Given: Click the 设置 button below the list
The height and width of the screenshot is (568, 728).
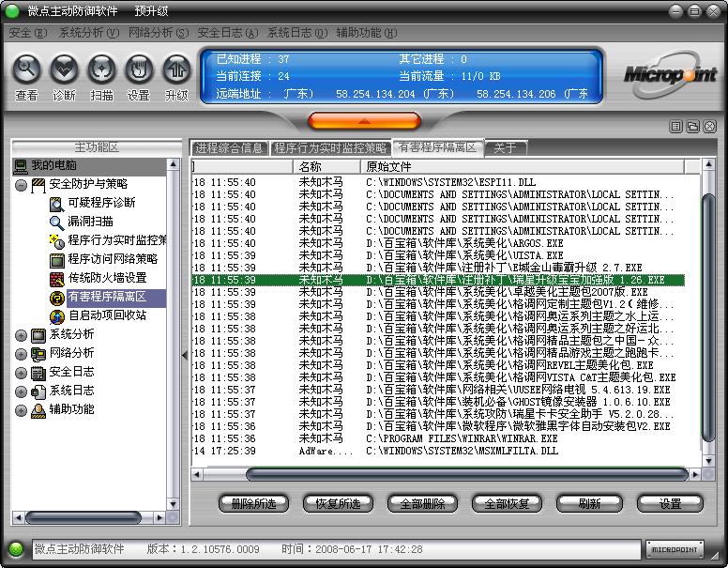Looking at the screenshot, I should click(x=670, y=503).
